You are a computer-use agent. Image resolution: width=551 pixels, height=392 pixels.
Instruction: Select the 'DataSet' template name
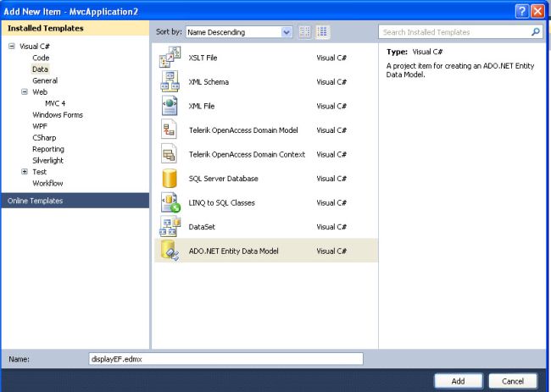202,227
